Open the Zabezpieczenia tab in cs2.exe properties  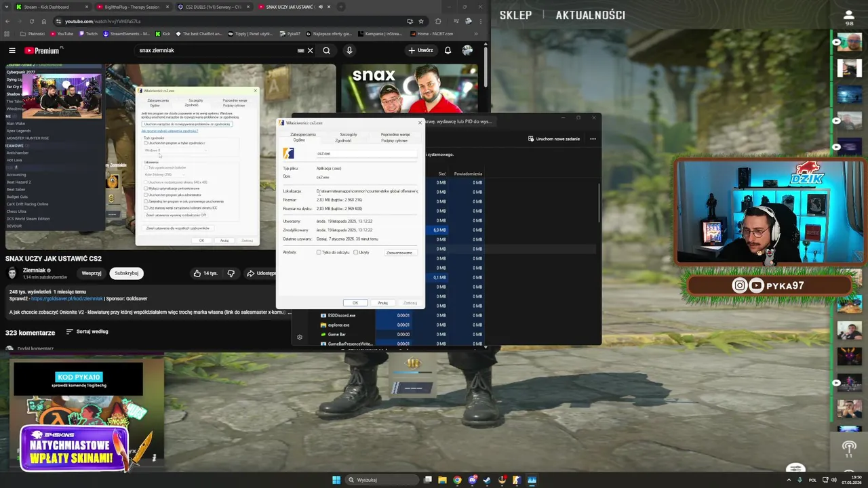coord(303,134)
